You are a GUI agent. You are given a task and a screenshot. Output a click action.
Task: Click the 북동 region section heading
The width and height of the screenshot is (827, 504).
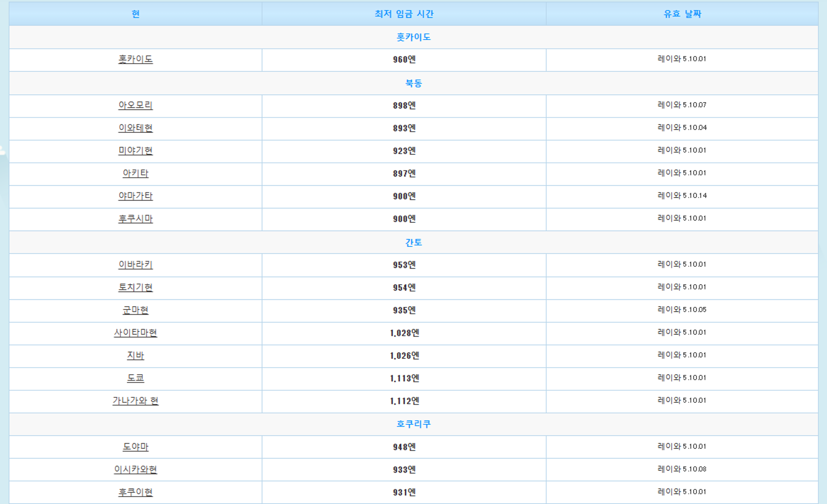(x=413, y=83)
